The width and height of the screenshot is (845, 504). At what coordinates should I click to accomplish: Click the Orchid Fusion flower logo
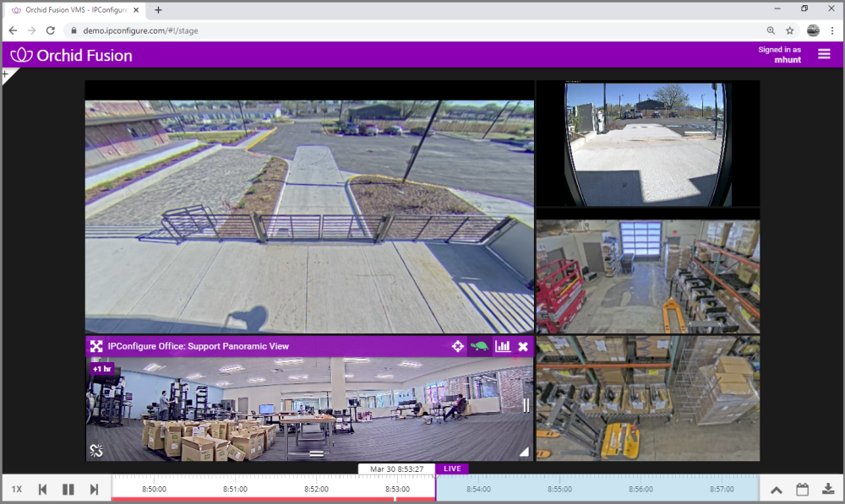pos(19,55)
